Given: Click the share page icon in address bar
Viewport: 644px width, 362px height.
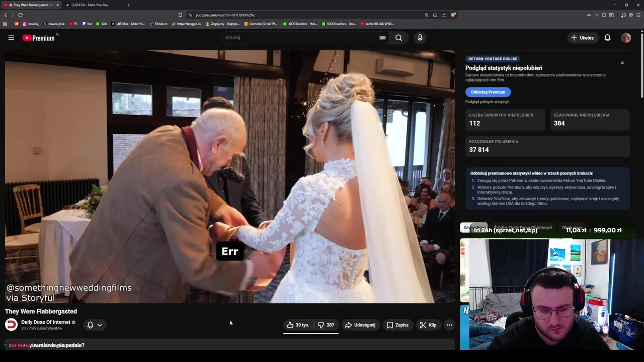Looking at the screenshot, I should tap(444, 15).
